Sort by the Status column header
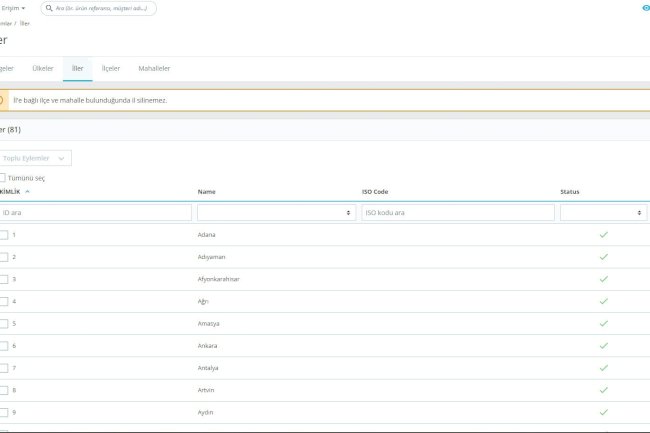650x433 pixels. tap(570, 191)
